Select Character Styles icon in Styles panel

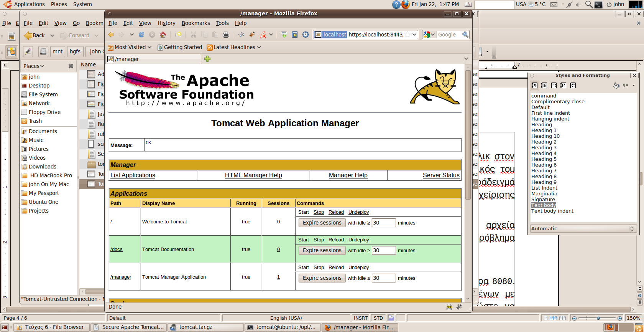(x=544, y=86)
